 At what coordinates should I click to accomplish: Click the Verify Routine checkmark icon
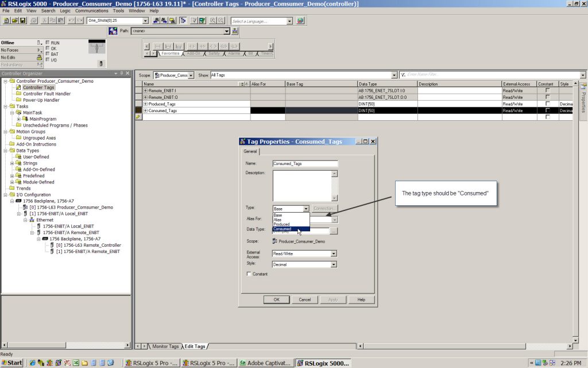pyautogui.click(x=194, y=21)
